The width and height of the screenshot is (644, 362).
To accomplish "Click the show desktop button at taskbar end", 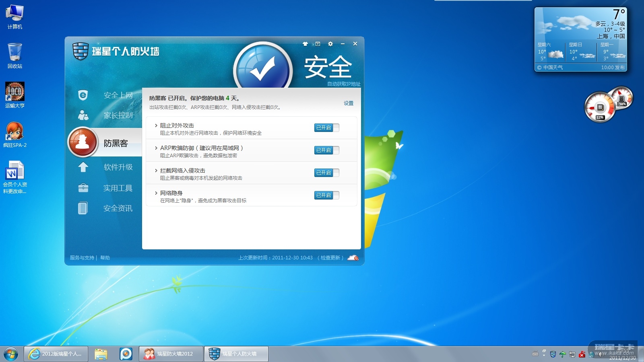I will click(x=641, y=354).
